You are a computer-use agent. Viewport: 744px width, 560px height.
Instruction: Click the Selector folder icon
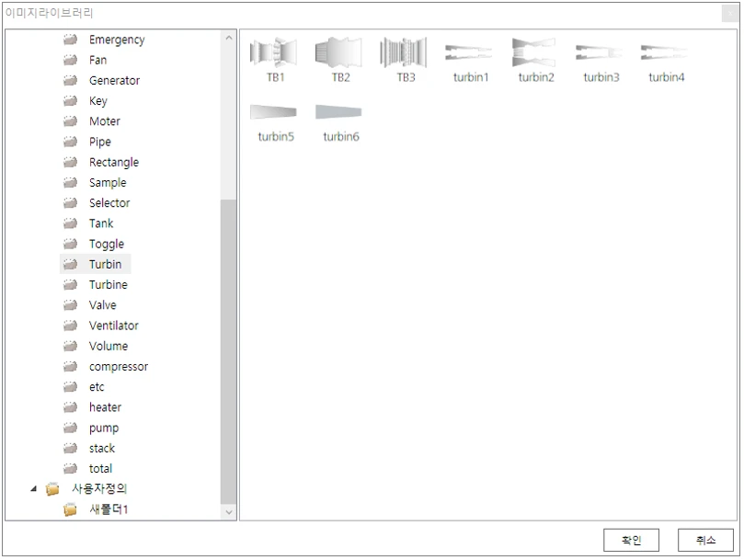[70, 202]
